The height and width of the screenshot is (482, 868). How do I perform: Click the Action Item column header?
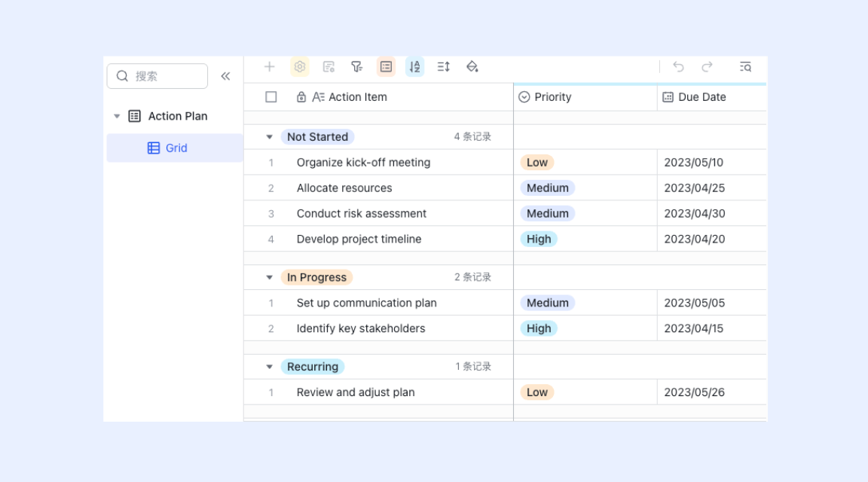(x=379, y=97)
